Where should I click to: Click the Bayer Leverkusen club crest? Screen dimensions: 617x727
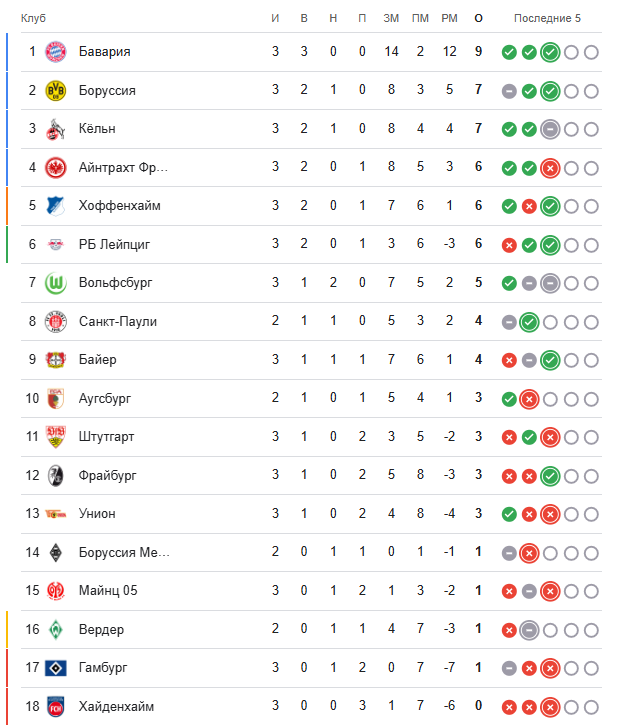[55, 360]
